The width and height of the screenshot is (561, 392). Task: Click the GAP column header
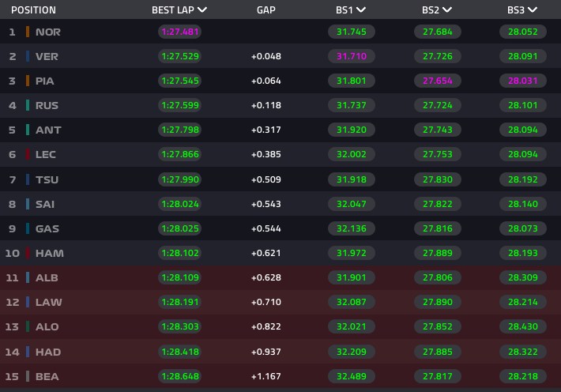[x=265, y=10]
